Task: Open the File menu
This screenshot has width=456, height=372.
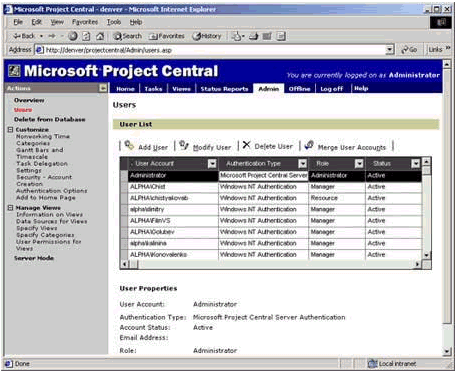Action: [18, 22]
